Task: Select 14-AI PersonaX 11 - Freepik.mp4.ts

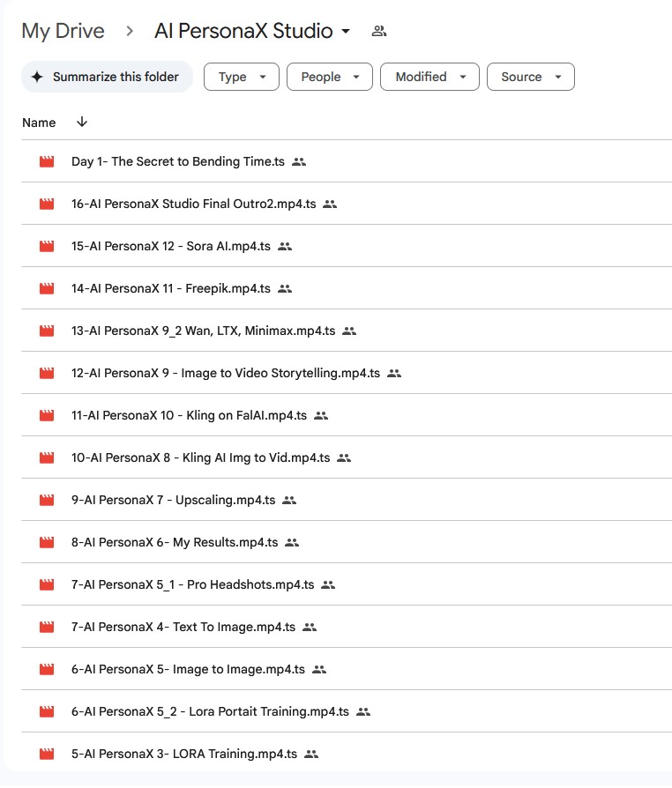Action: coord(347,288)
